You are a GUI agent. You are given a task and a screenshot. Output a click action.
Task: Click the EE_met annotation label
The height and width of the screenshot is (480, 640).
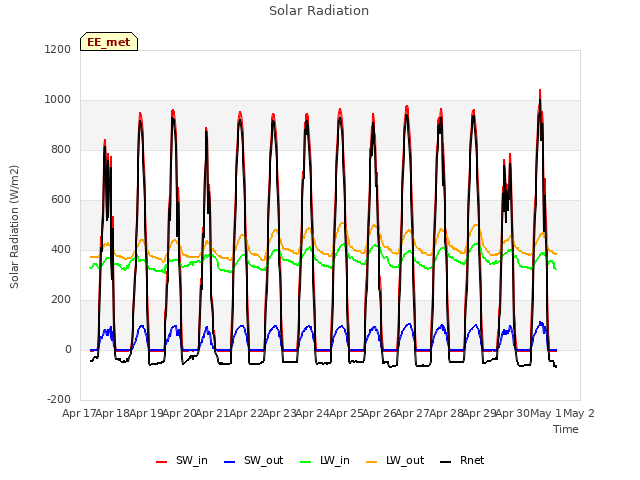109,42
